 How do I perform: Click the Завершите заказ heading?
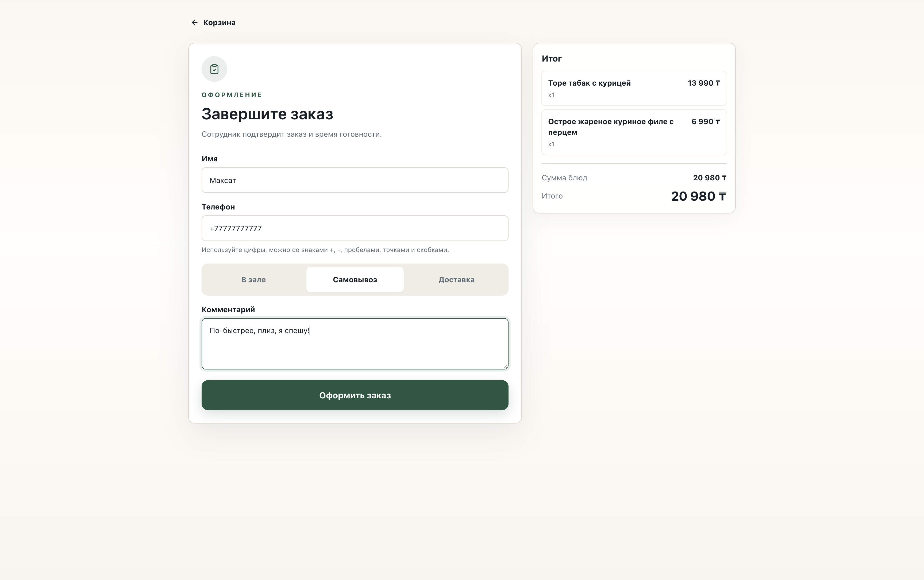267,114
